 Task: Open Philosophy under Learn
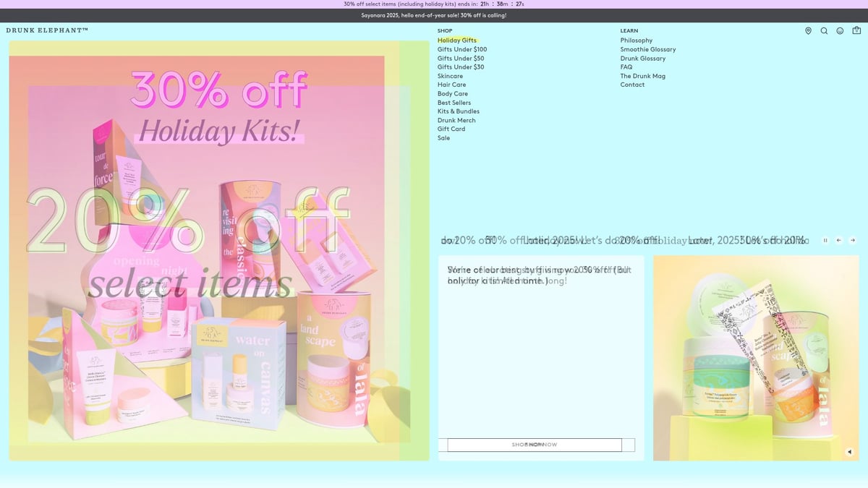pyautogui.click(x=636, y=40)
